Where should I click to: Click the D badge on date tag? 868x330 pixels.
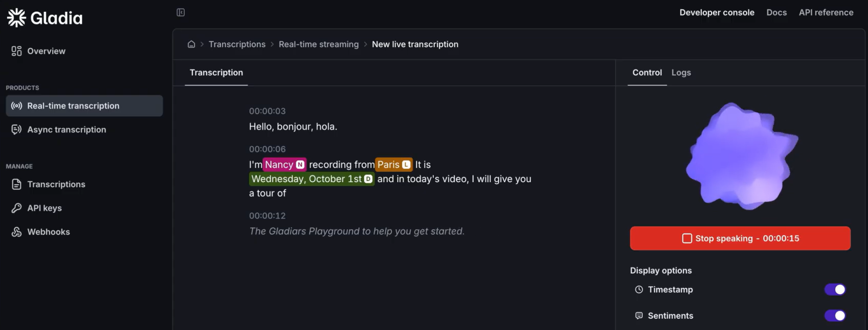(368, 179)
